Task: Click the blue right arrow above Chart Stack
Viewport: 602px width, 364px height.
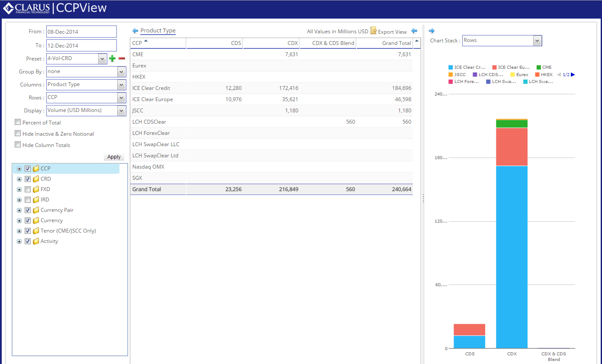Action: click(x=431, y=31)
